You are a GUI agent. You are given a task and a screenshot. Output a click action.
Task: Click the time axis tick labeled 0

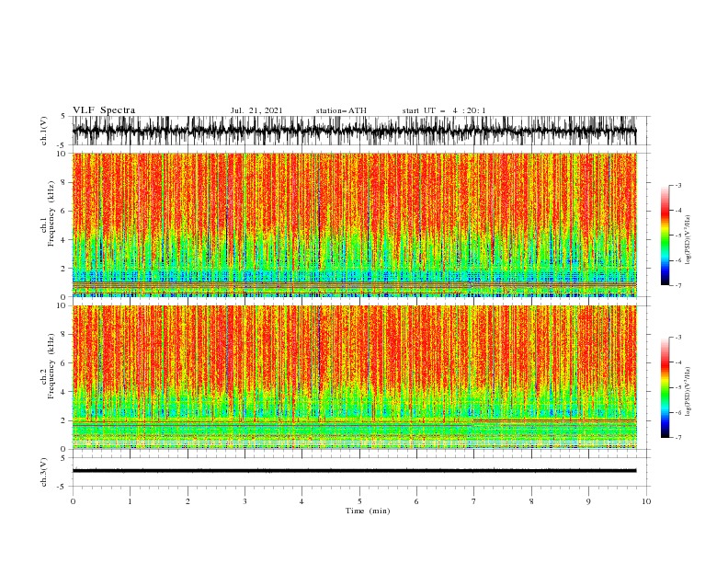tap(73, 501)
